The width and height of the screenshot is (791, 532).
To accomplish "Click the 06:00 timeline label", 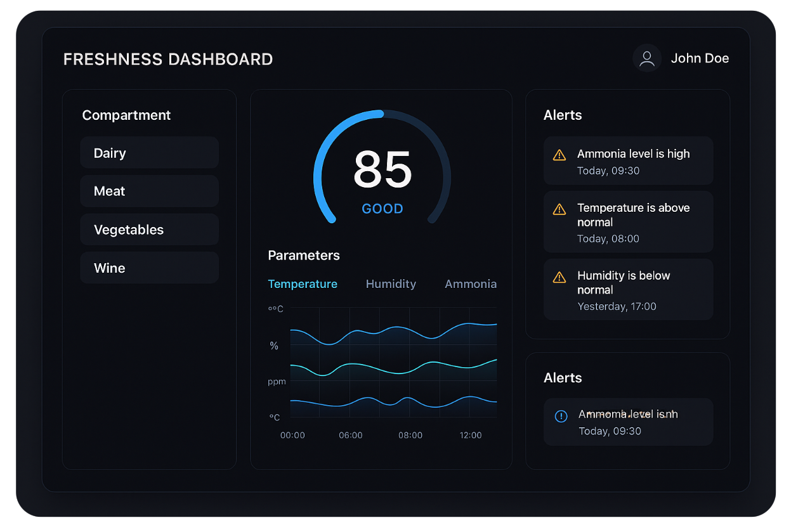I will point(351,436).
